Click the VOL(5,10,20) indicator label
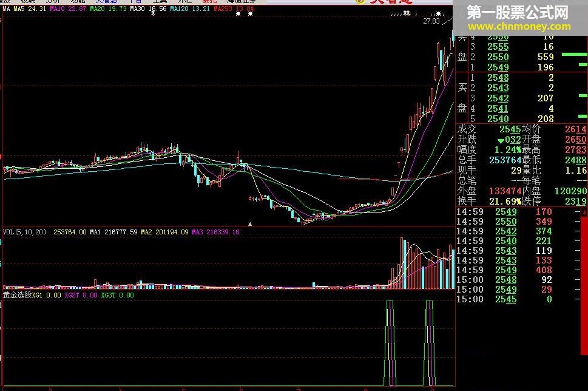Image resolution: width=588 pixels, height=391 pixels. pos(25,232)
